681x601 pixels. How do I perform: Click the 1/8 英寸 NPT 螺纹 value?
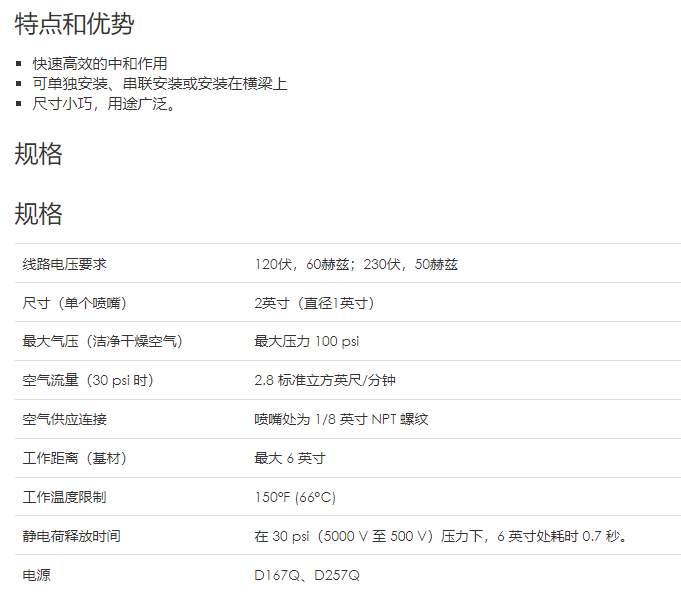pyautogui.click(x=341, y=420)
